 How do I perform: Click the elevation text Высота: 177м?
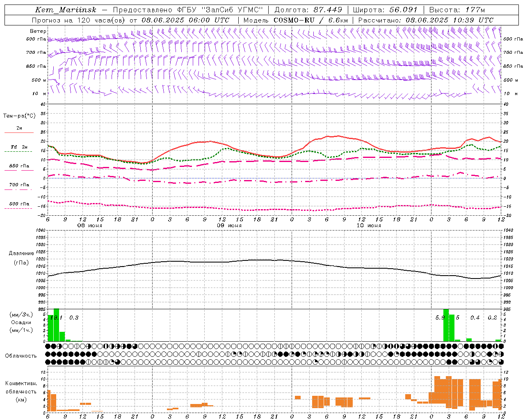pos(457,10)
